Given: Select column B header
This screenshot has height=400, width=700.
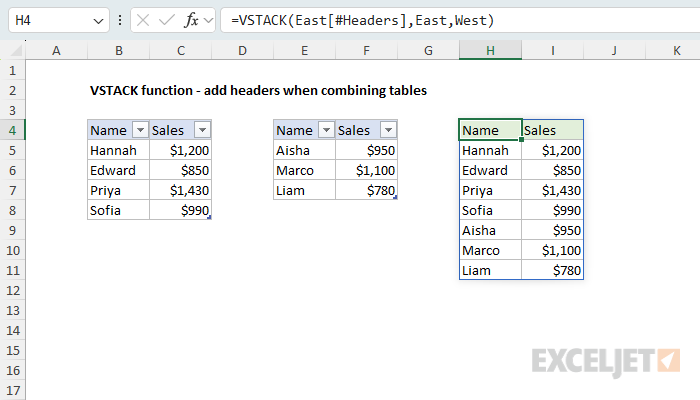Looking at the screenshot, I should (x=118, y=50).
